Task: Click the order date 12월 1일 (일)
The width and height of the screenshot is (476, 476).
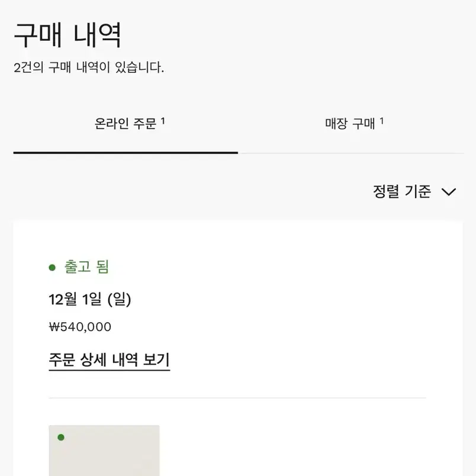Action: pos(90,300)
